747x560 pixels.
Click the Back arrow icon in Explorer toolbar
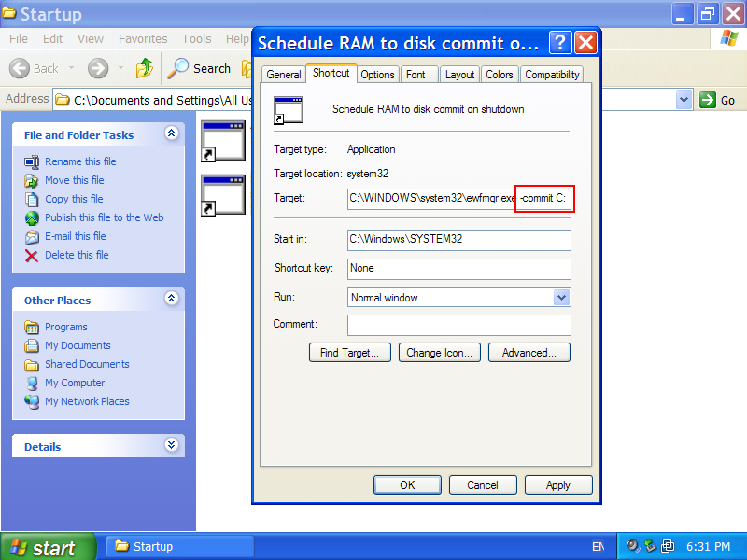tap(20, 68)
